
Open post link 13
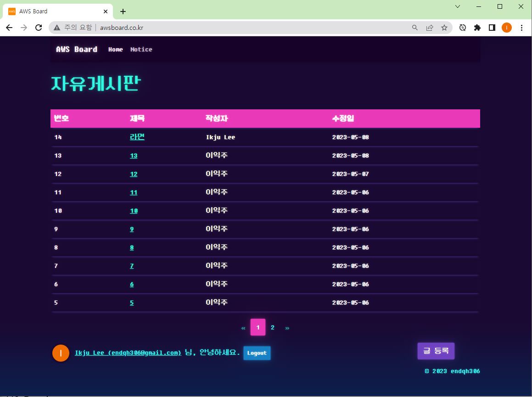click(134, 156)
